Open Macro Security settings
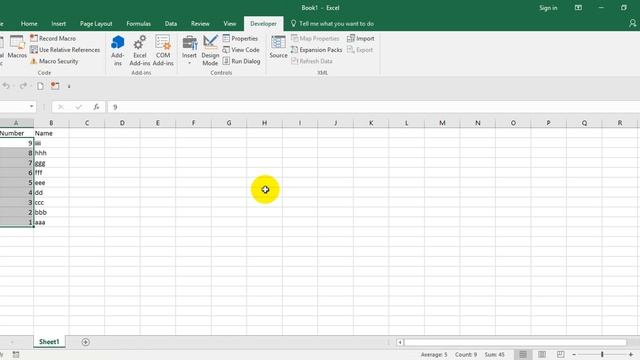Viewport: 640px width, 360px height. click(54, 61)
